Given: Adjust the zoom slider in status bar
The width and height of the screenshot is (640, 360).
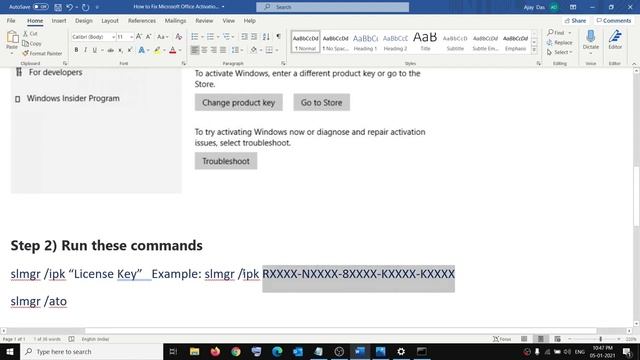Looking at the screenshot, I should [600, 339].
